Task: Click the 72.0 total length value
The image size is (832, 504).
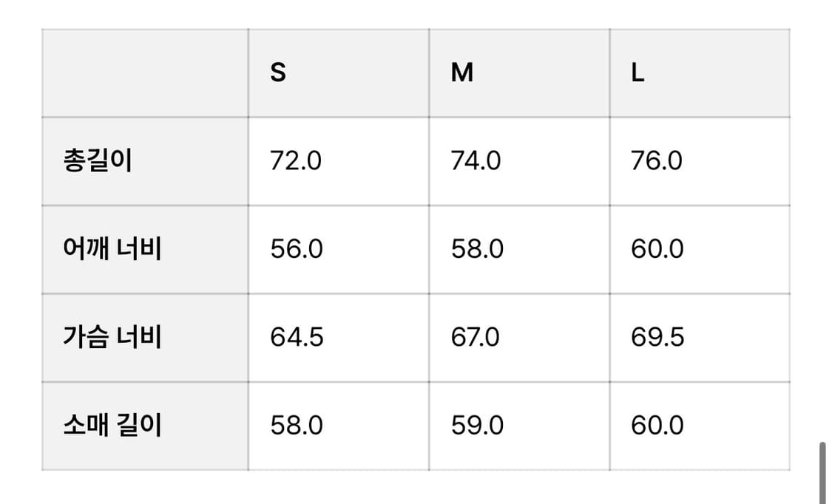Action: coord(296,160)
